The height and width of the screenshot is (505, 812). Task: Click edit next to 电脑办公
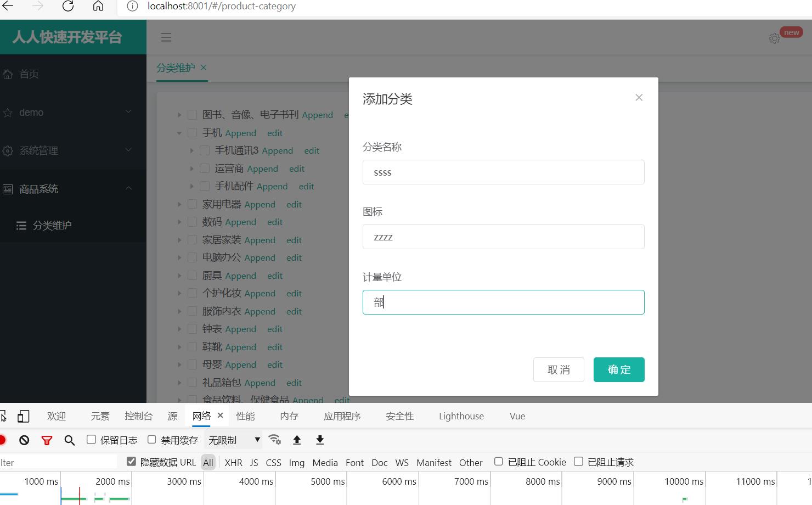[x=294, y=257]
